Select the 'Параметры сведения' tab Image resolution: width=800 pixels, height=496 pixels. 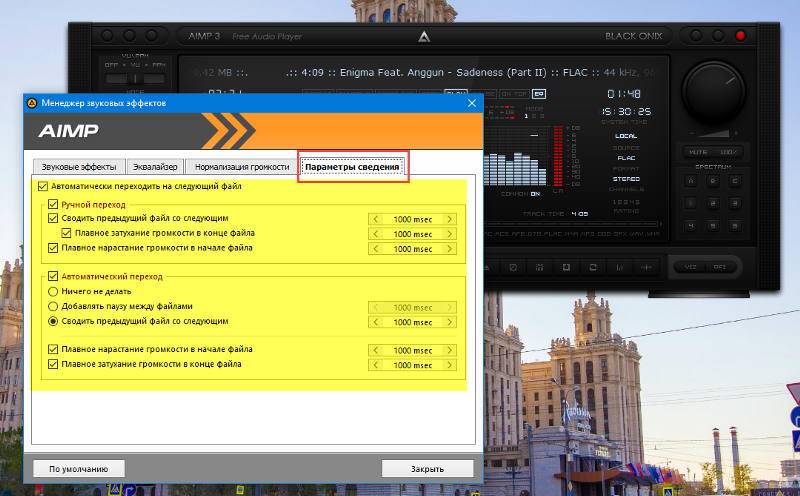[352, 167]
